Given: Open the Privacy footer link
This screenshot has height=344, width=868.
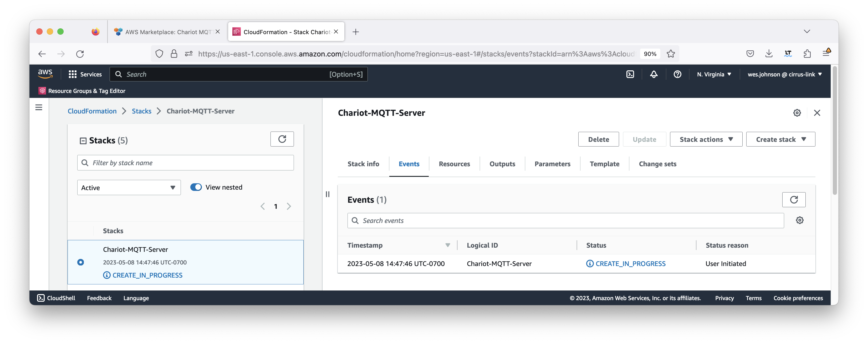Looking at the screenshot, I should pyautogui.click(x=724, y=298).
